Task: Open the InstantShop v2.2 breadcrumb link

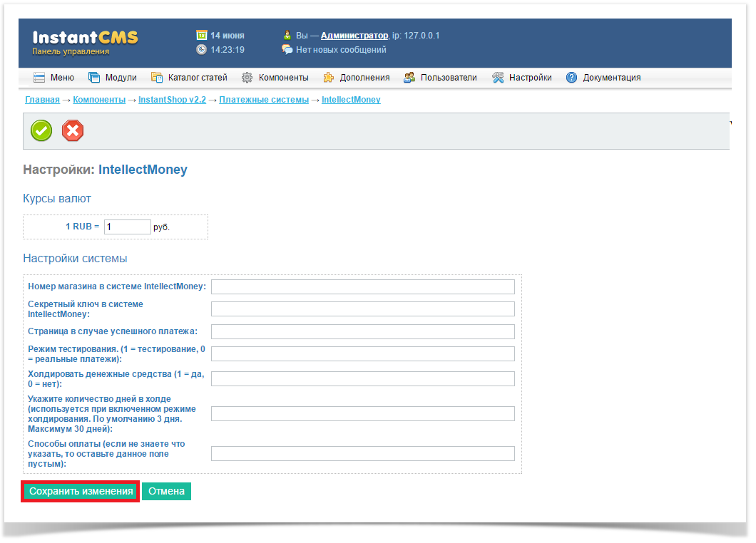Action: [172, 100]
